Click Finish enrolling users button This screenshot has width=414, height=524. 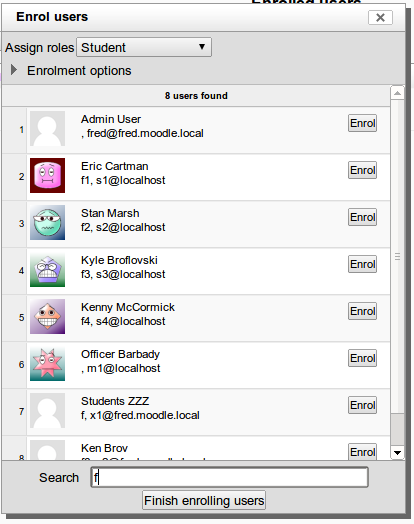[204, 500]
